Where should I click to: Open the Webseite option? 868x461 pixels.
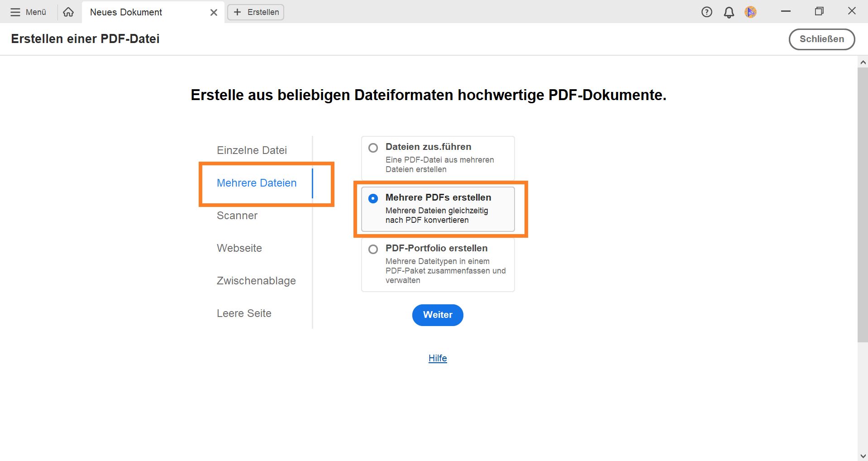click(x=239, y=248)
